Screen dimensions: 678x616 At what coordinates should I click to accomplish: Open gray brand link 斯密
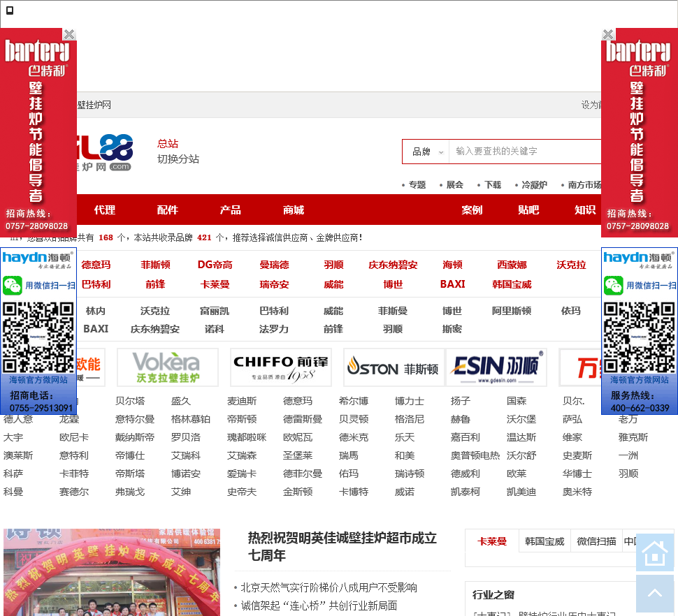tap(452, 329)
